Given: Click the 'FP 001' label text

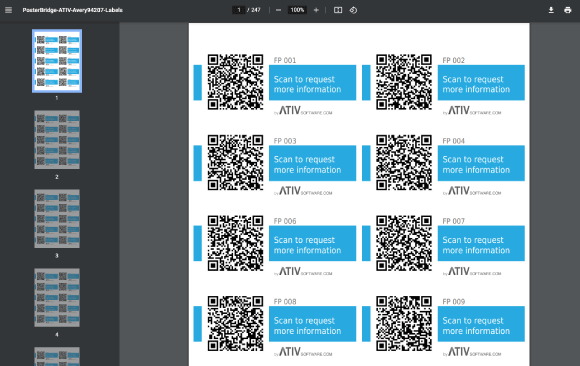Looking at the screenshot, I should [285, 60].
